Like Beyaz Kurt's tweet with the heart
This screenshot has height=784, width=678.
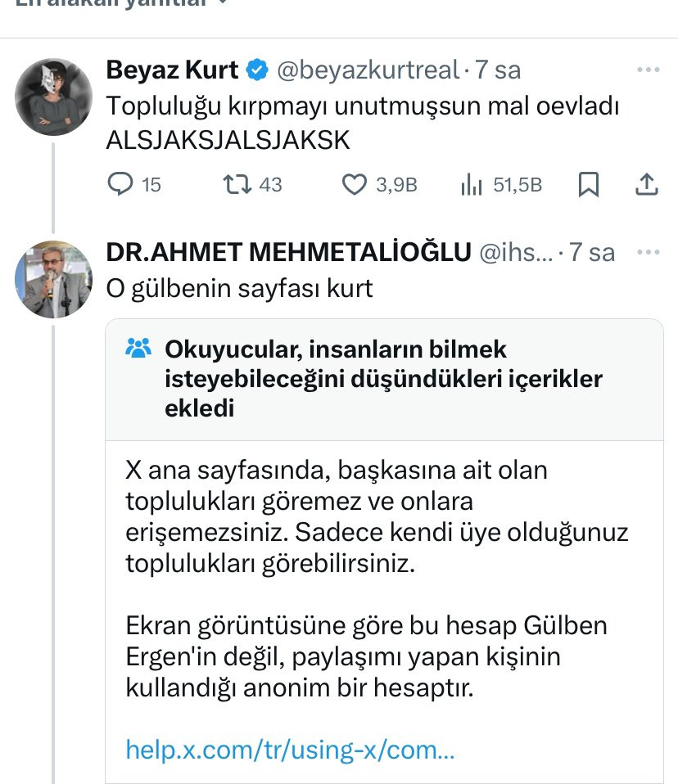pyautogui.click(x=354, y=185)
